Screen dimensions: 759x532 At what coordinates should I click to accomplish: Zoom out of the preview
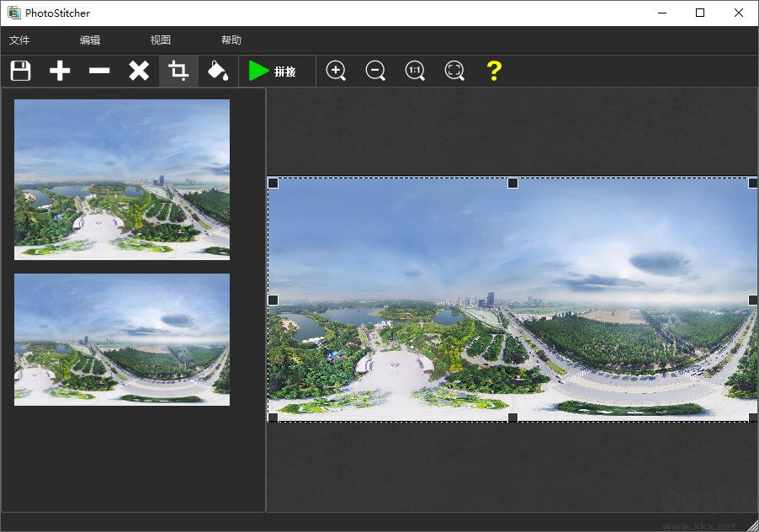pyautogui.click(x=375, y=71)
